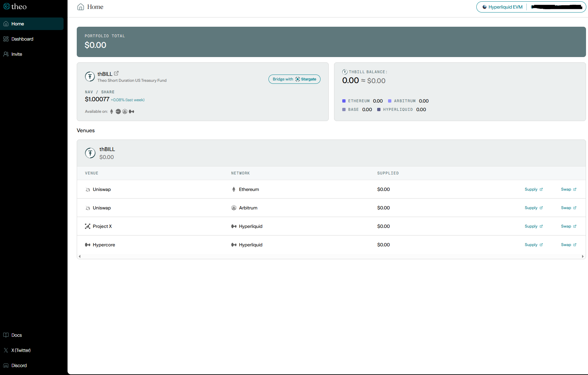This screenshot has height=375, width=588.
Task: Click Arbitrum network icon in table
Action: [x=234, y=208]
